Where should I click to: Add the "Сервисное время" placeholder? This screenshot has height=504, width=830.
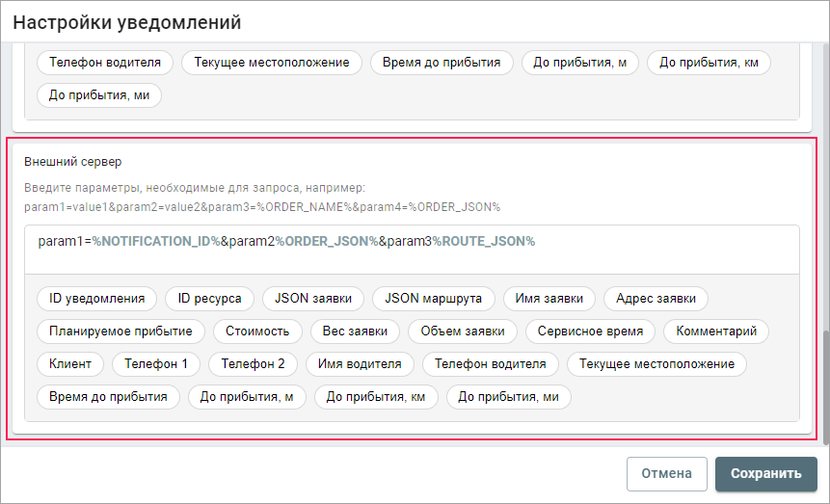(x=590, y=332)
